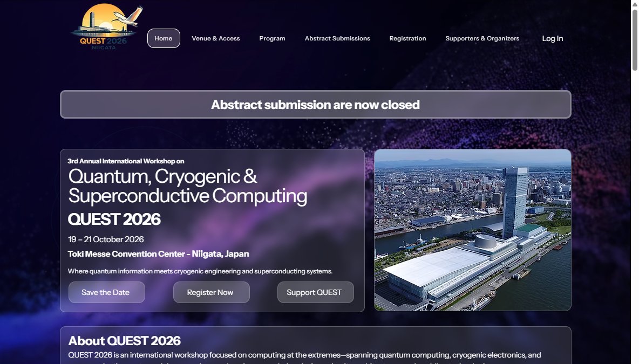The image size is (639, 364).
Task: Click the QUEST 2026 Niigata logo
Action: pos(107,27)
